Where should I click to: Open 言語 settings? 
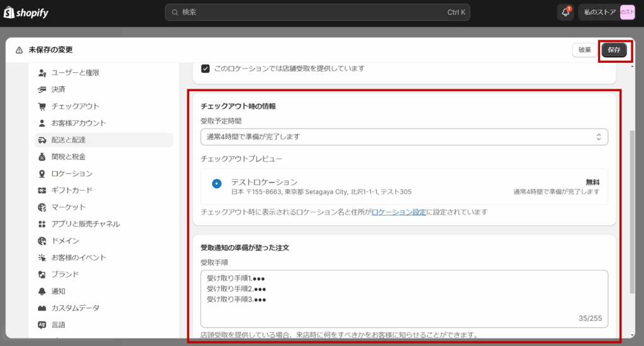click(104, 325)
